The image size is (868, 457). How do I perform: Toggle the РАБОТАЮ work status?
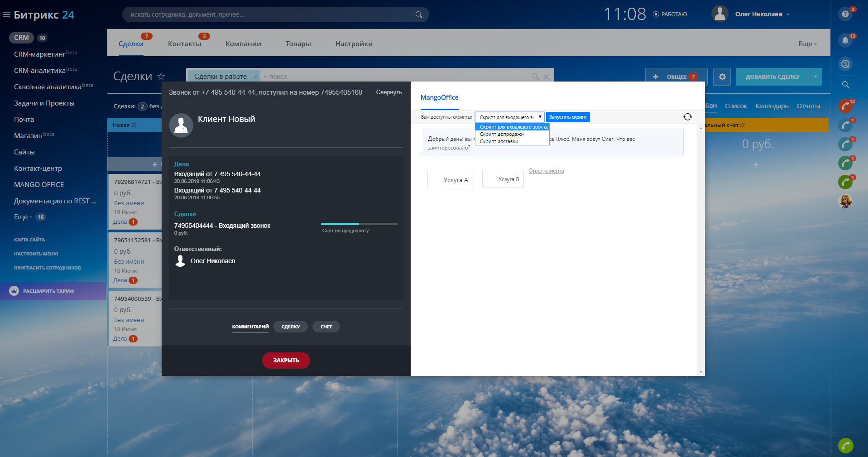click(670, 14)
